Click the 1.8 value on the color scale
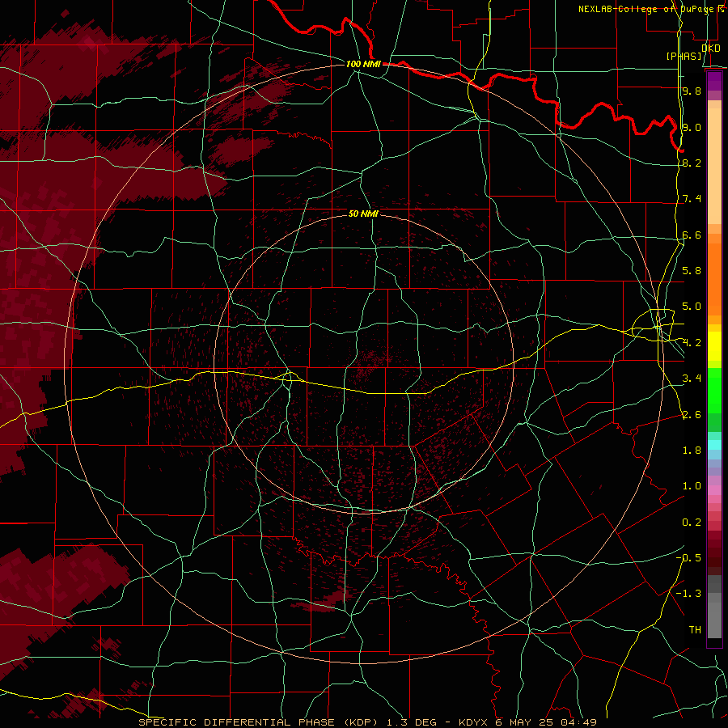The width and height of the screenshot is (728, 728). point(692,451)
